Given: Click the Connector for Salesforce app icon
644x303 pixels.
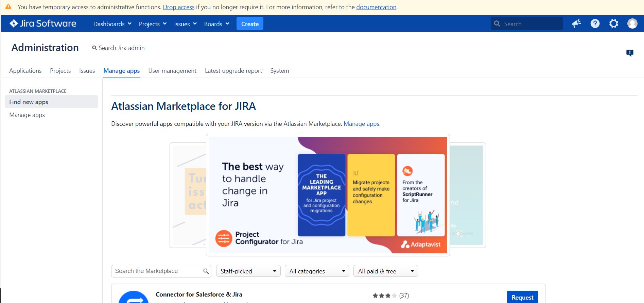Looking at the screenshot, I should pyautogui.click(x=134, y=297).
